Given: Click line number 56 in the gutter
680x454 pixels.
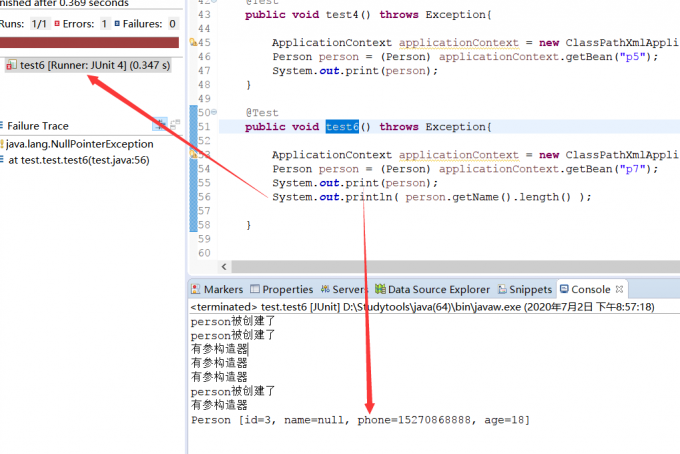Looking at the screenshot, I should point(204,197).
